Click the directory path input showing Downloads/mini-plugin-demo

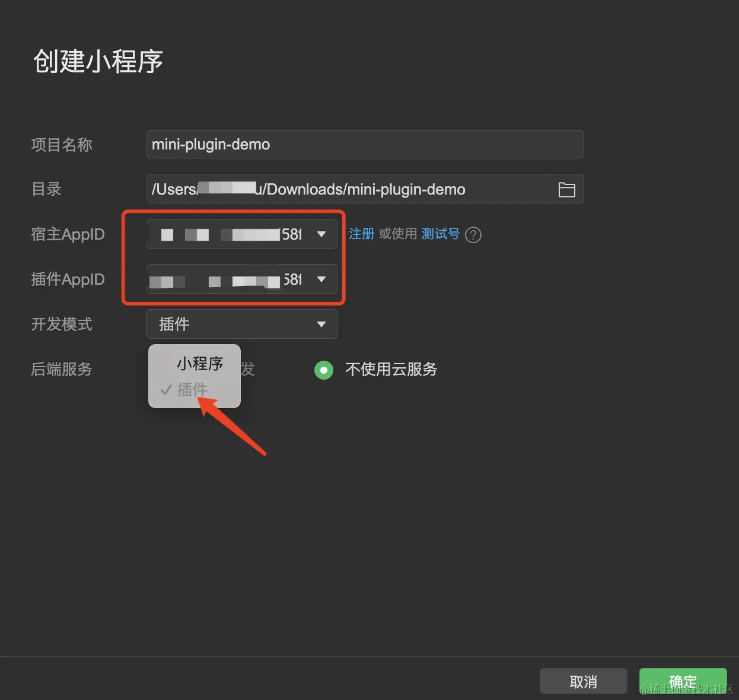(x=356, y=189)
